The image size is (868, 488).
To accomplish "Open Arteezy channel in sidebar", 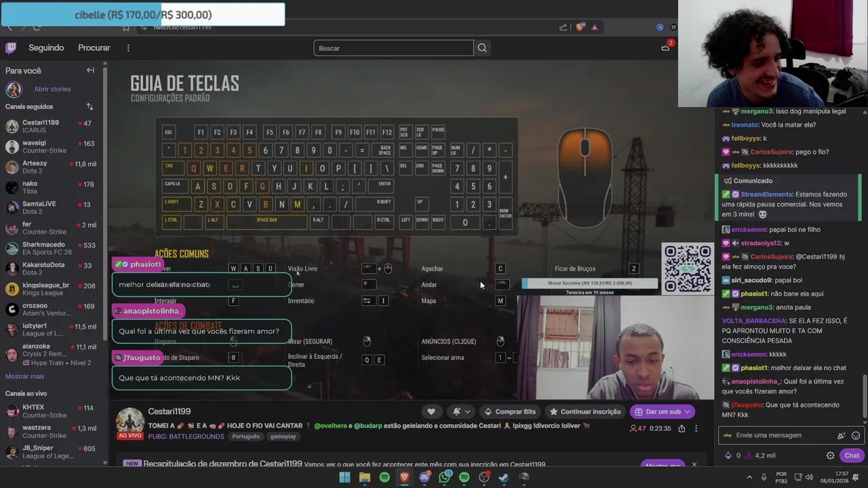I will (52, 167).
